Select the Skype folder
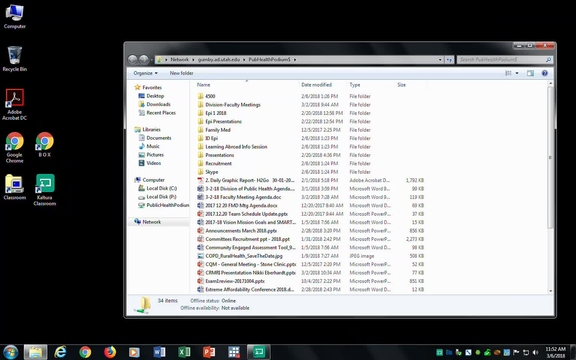The image size is (576, 360). pos(208,172)
